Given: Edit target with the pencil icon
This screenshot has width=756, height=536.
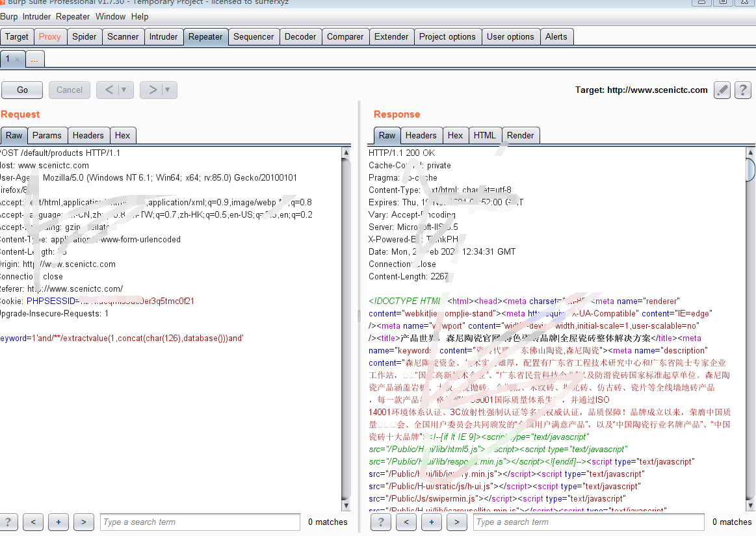Looking at the screenshot, I should (x=722, y=90).
